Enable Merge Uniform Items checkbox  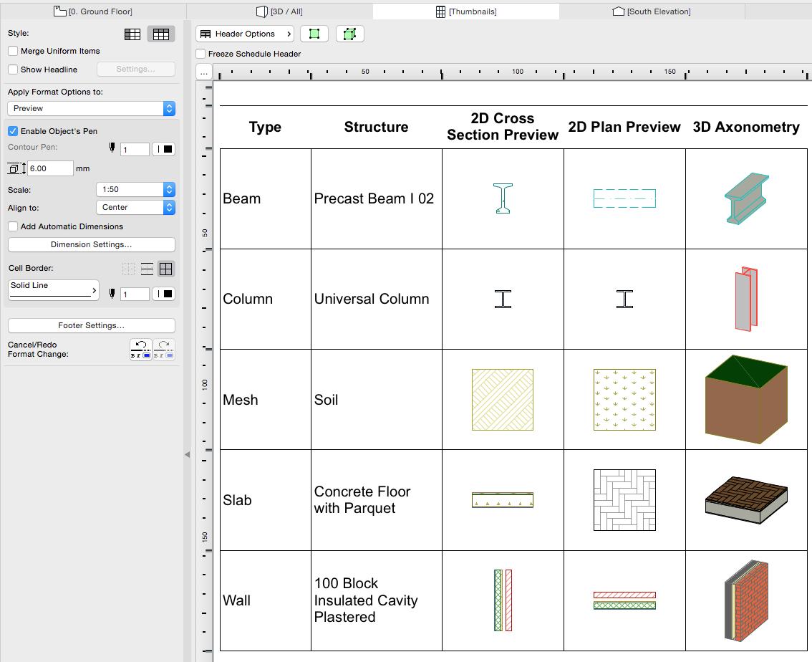[x=13, y=51]
